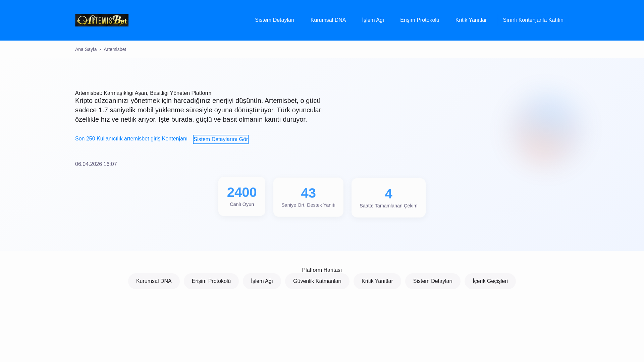Go to Ana Sayfa breadcrumb
Screen dimensions: 644x362
tap(86, 49)
